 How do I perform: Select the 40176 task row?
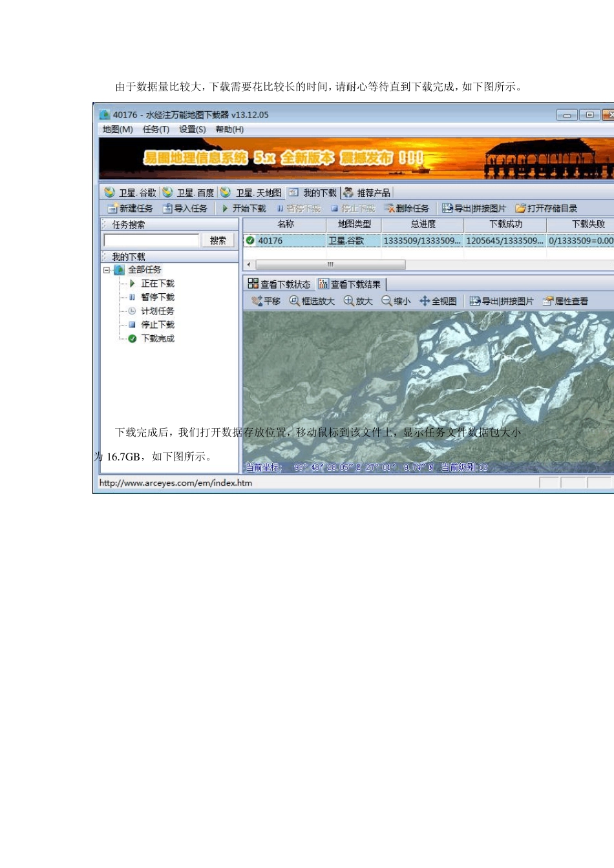pyautogui.click(x=429, y=240)
